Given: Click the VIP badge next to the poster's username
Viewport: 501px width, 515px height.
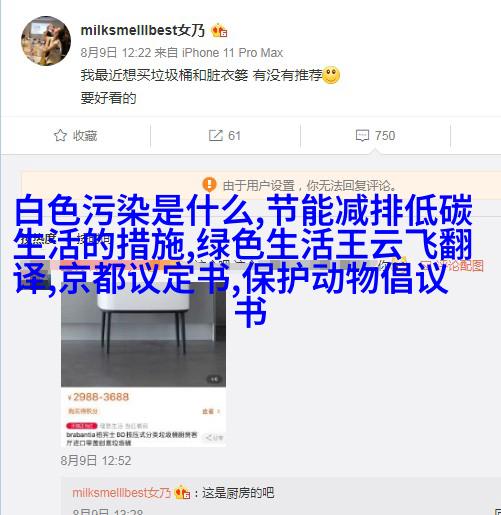Looking at the screenshot, I should [219, 31].
